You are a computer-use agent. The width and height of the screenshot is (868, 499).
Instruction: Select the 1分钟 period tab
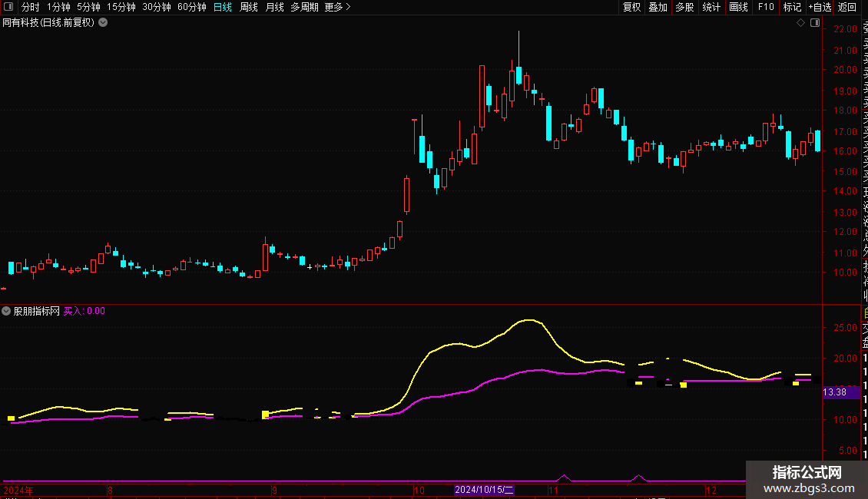[58, 7]
